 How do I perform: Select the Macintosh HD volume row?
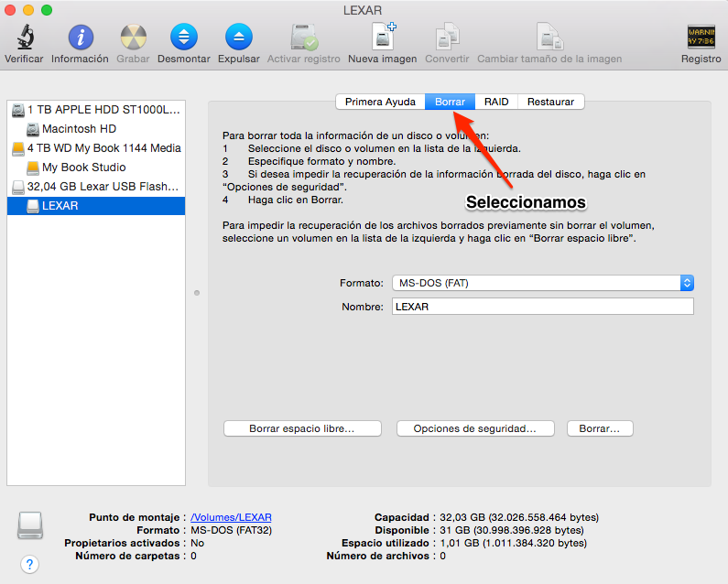pyautogui.click(x=96, y=128)
